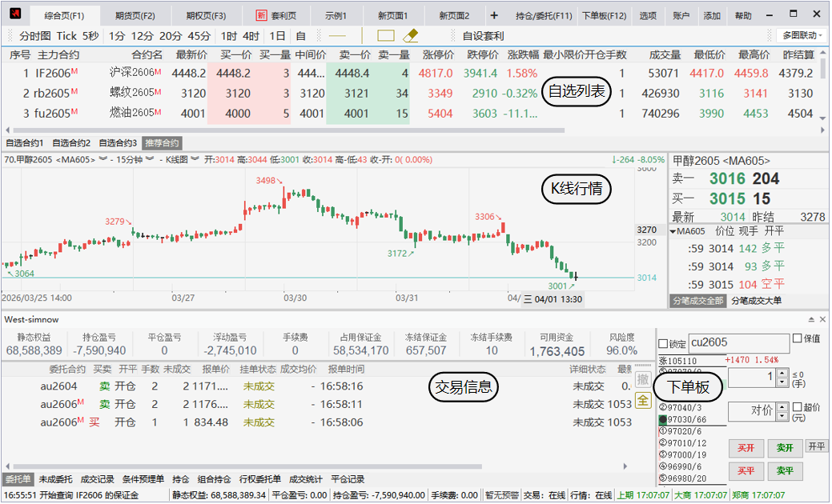
Task: Click the red app logo icon
Action: 14,15
